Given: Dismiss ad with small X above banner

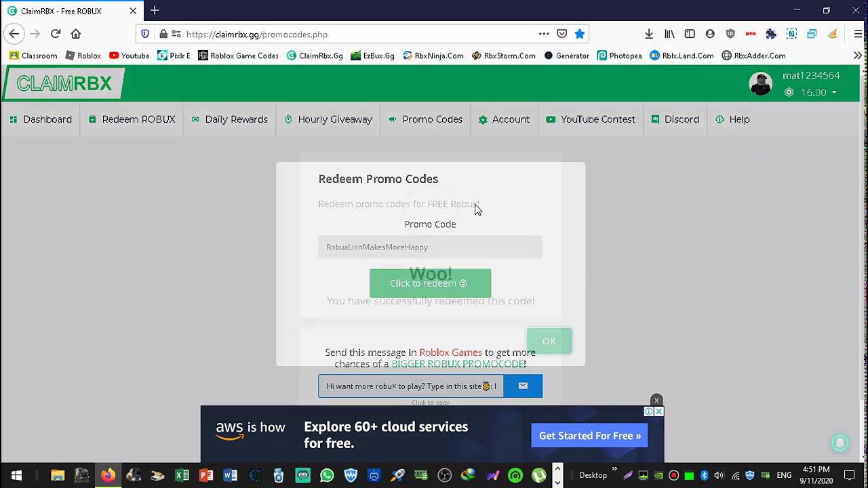Looking at the screenshot, I should (656, 401).
